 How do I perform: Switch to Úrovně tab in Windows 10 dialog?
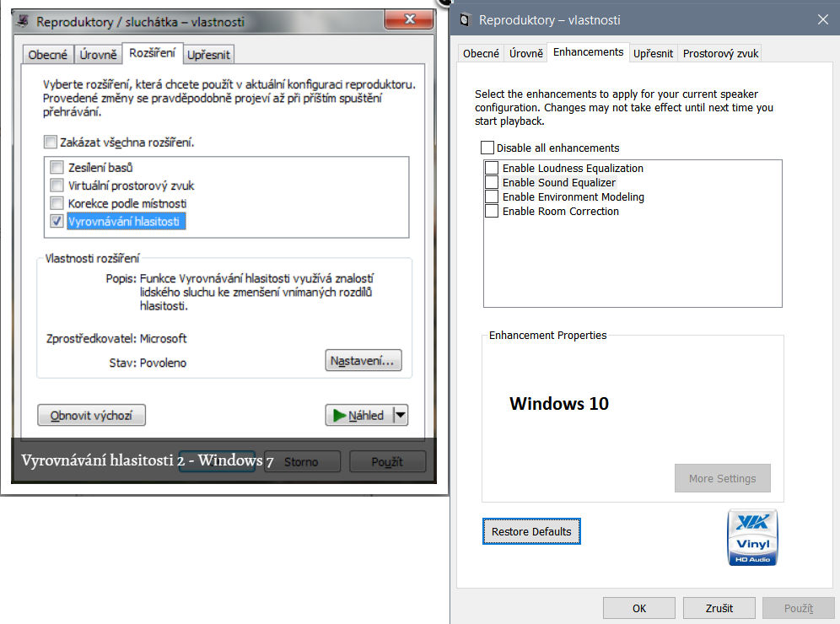pos(526,54)
